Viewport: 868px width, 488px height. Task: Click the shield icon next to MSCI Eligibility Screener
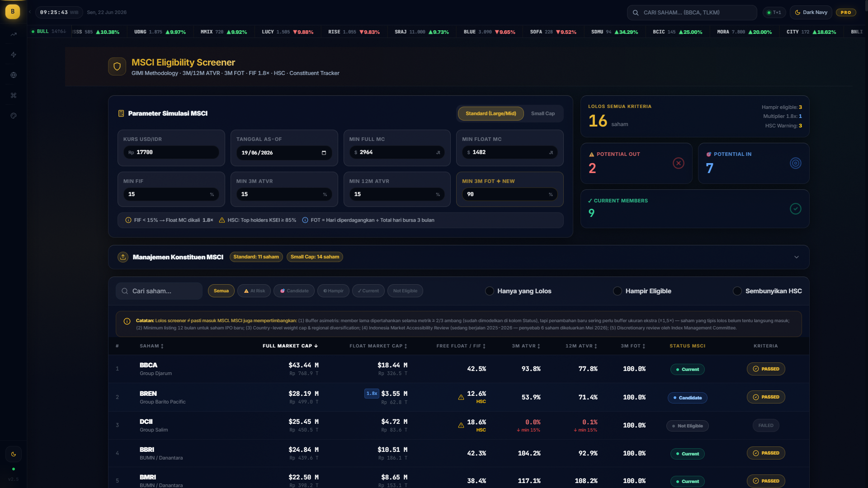pyautogui.click(x=117, y=66)
